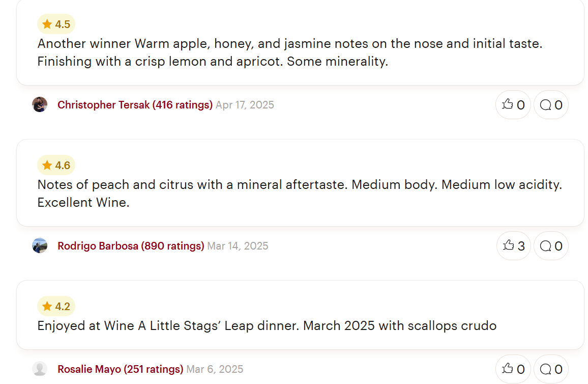Open Christopher Tersak's profile picture

click(x=40, y=105)
